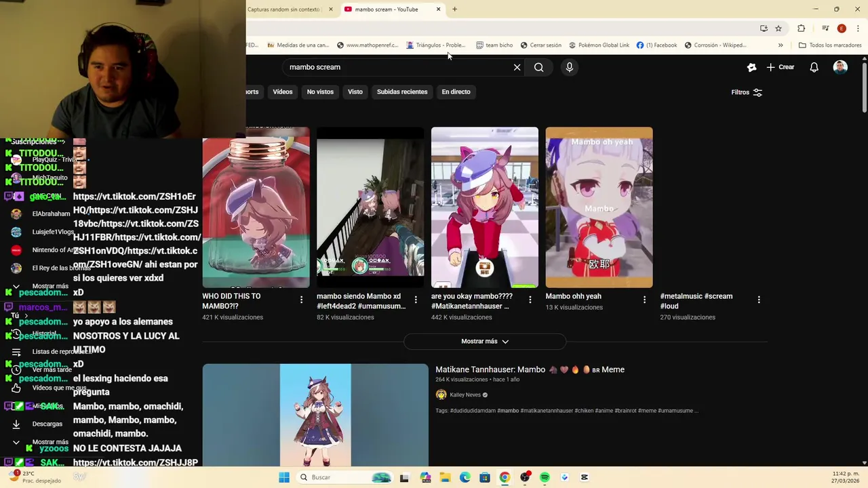Open OBS Studio from the taskbar
The height and width of the screenshot is (488, 868).
click(525, 477)
